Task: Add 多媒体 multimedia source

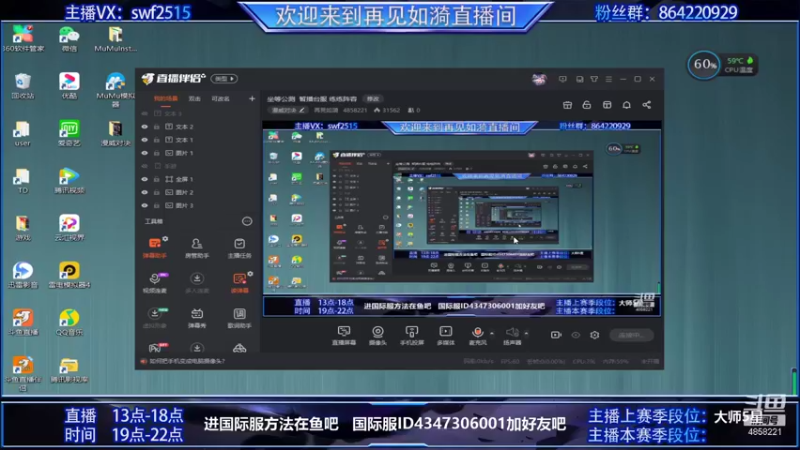Action: coord(445,335)
